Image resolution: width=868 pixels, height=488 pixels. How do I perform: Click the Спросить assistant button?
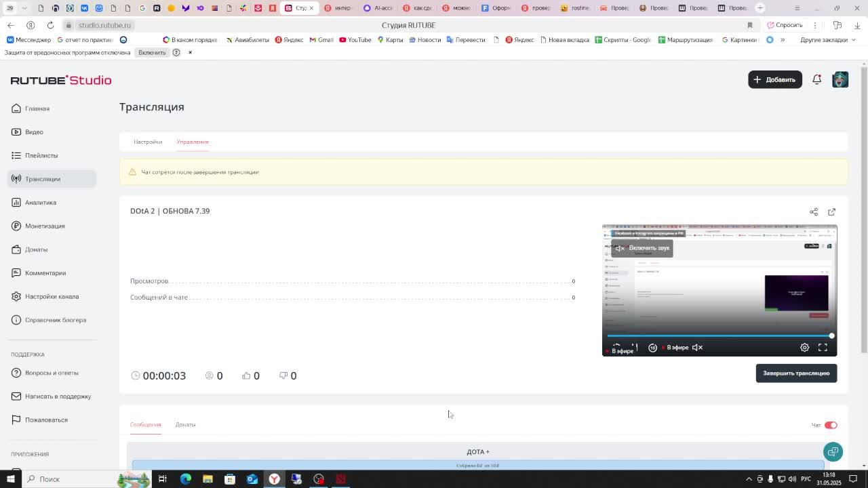pos(785,25)
